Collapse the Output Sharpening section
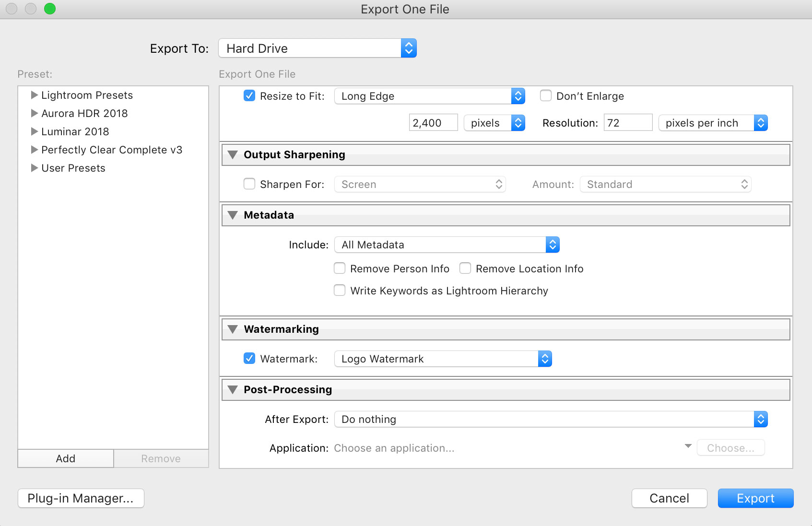The width and height of the screenshot is (812, 526). tap(233, 155)
